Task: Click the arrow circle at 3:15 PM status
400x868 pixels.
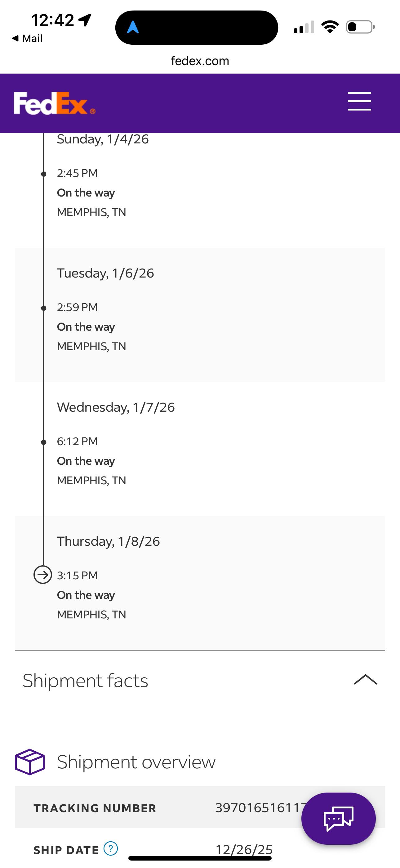Action: tap(43, 575)
